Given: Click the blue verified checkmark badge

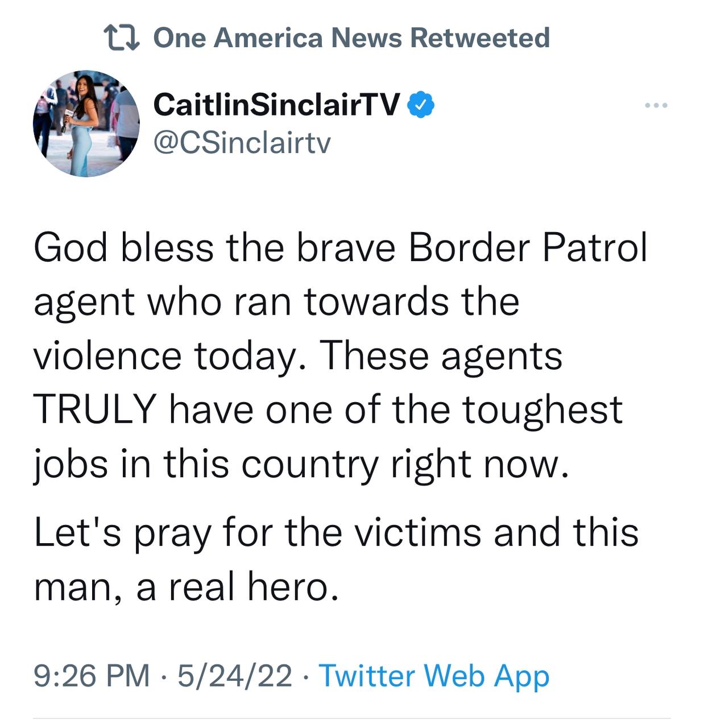Looking at the screenshot, I should point(421,105).
